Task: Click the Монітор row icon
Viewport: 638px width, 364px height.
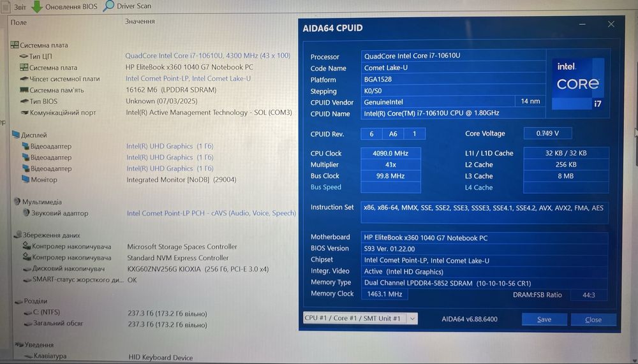Action: [26, 179]
